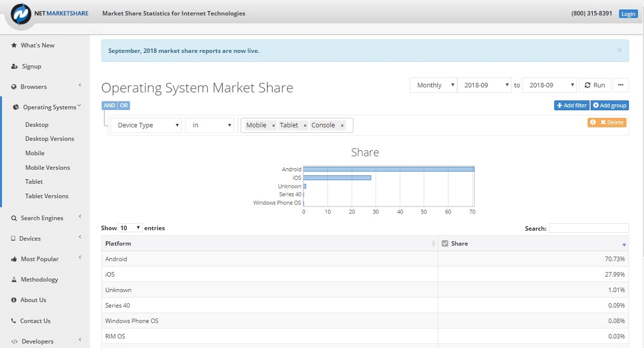Expand the Browsers sidebar section
The width and height of the screenshot is (644, 348).
80,86
